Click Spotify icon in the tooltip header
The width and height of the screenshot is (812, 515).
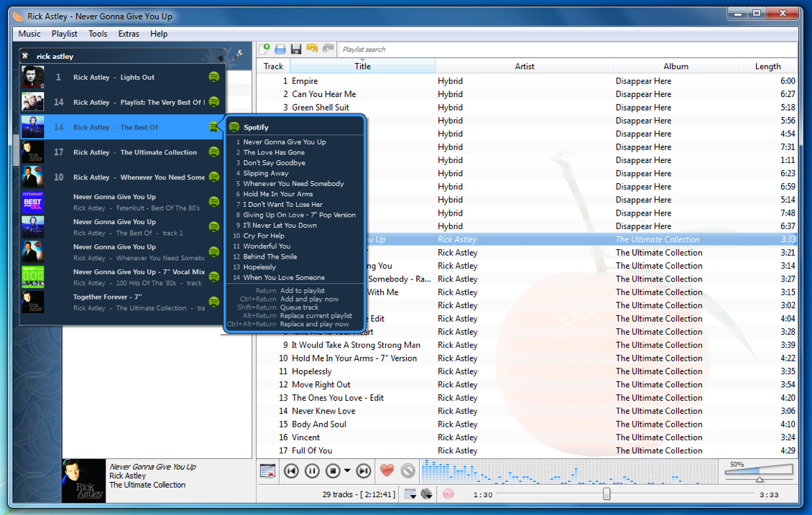[x=234, y=127]
